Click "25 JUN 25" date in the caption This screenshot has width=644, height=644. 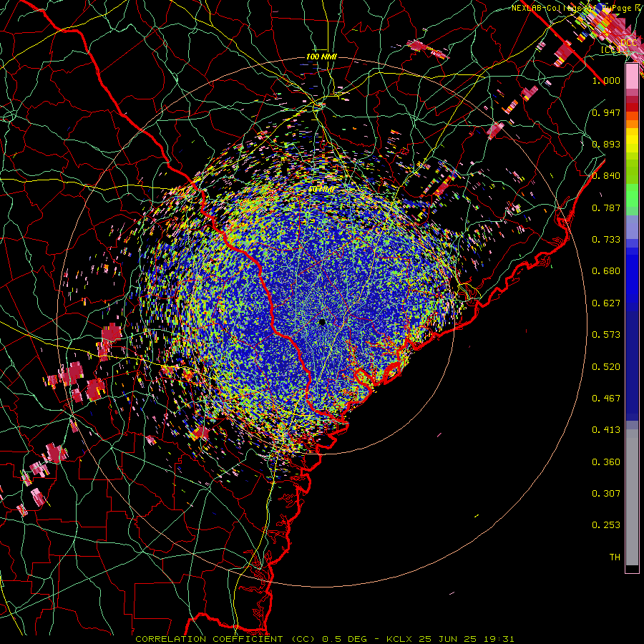pyautogui.click(x=448, y=639)
